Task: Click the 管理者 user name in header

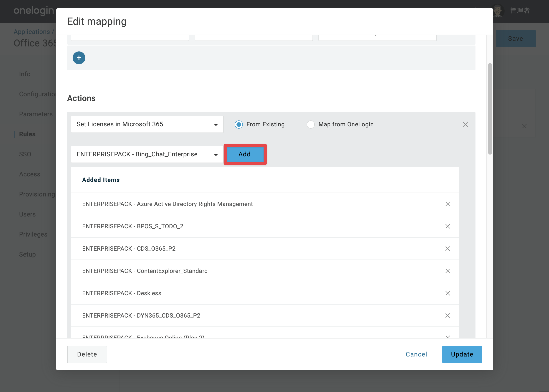Action: pos(520,11)
